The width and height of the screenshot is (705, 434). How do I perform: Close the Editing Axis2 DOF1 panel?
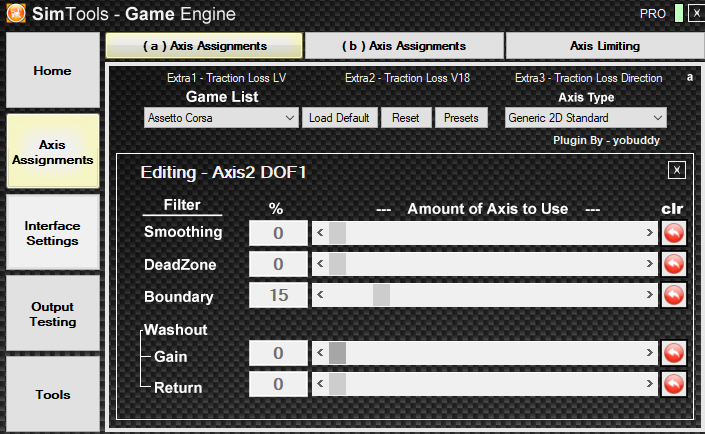[x=677, y=170]
